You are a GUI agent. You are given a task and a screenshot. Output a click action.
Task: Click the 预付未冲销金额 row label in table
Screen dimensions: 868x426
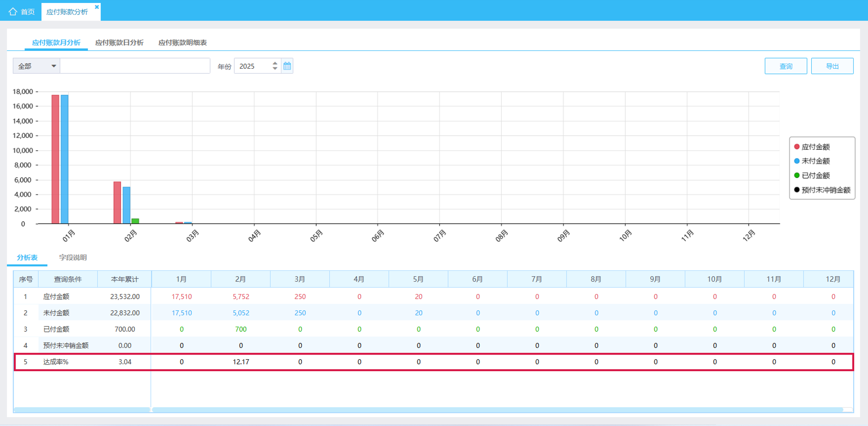(66, 345)
